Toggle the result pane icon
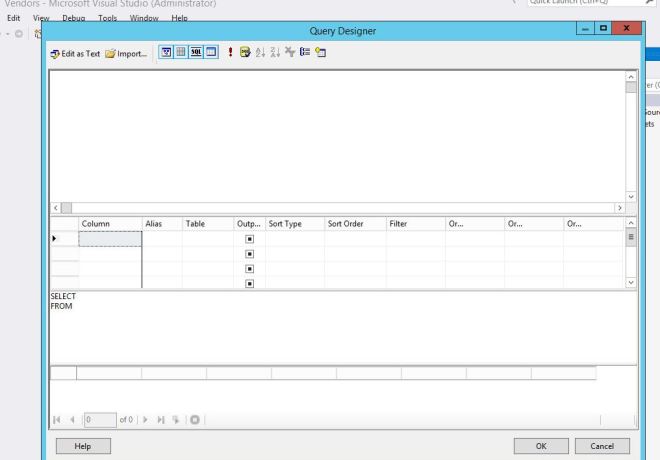The image size is (660, 460). (x=213, y=54)
